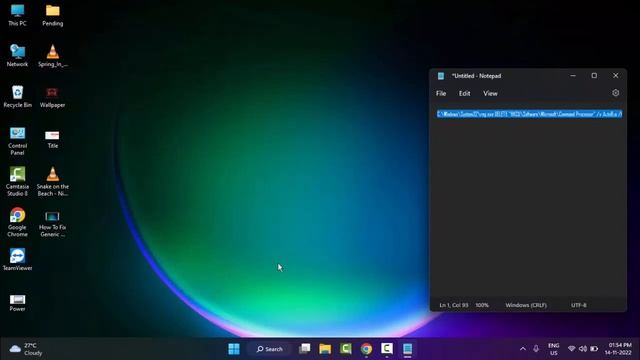Select the Pending folder on desktop
The width and height of the screenshot is (640, 360).
click(53, 15)
